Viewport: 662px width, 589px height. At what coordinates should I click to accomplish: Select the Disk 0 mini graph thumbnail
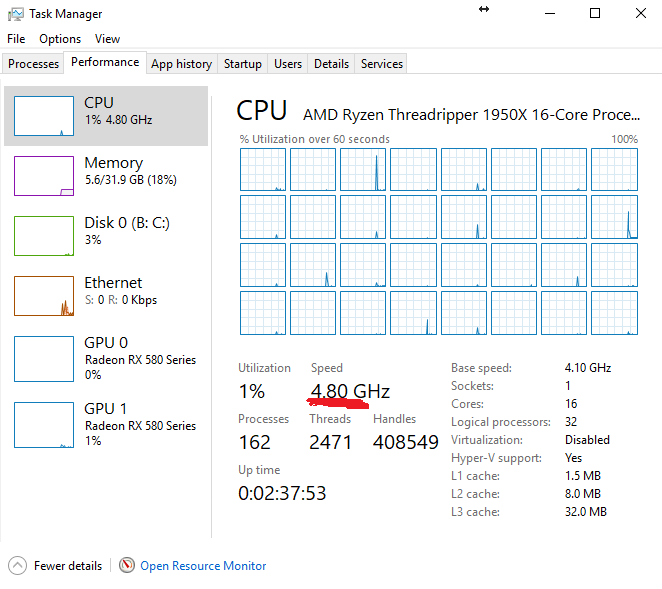pos(44,236)
